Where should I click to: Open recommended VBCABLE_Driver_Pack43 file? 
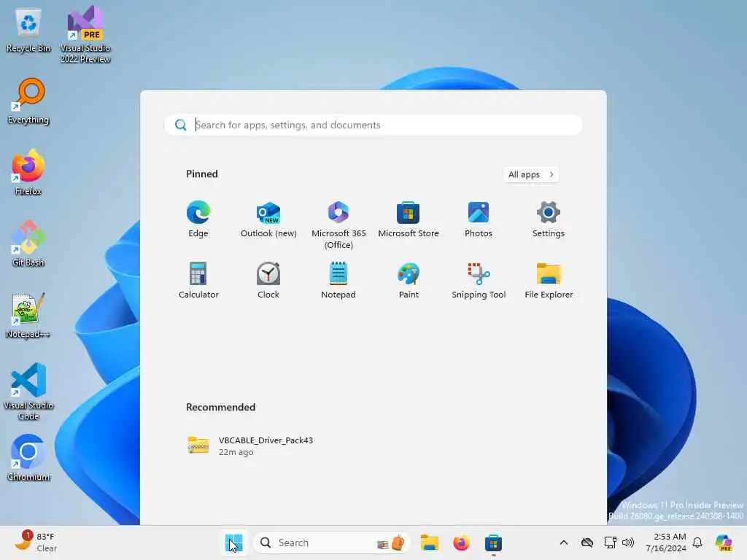click(251, 446)
